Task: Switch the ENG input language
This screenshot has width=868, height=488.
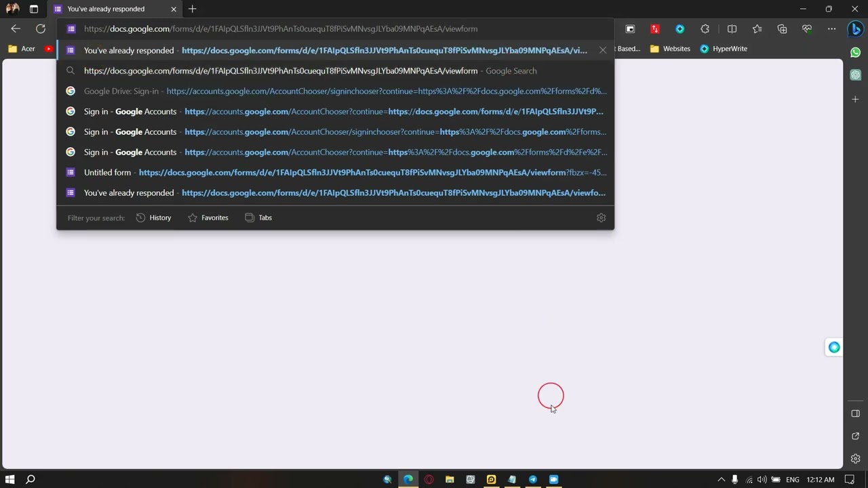Action: (x=793, y=479)
